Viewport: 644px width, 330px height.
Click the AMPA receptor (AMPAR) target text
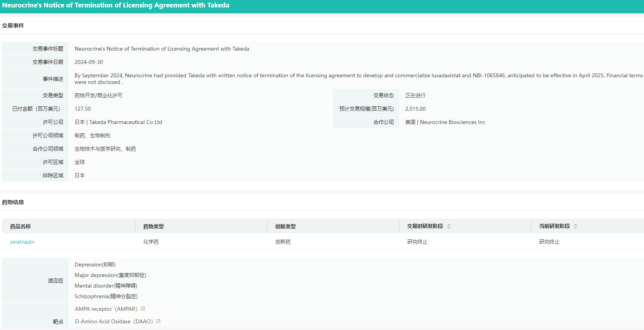106,309
